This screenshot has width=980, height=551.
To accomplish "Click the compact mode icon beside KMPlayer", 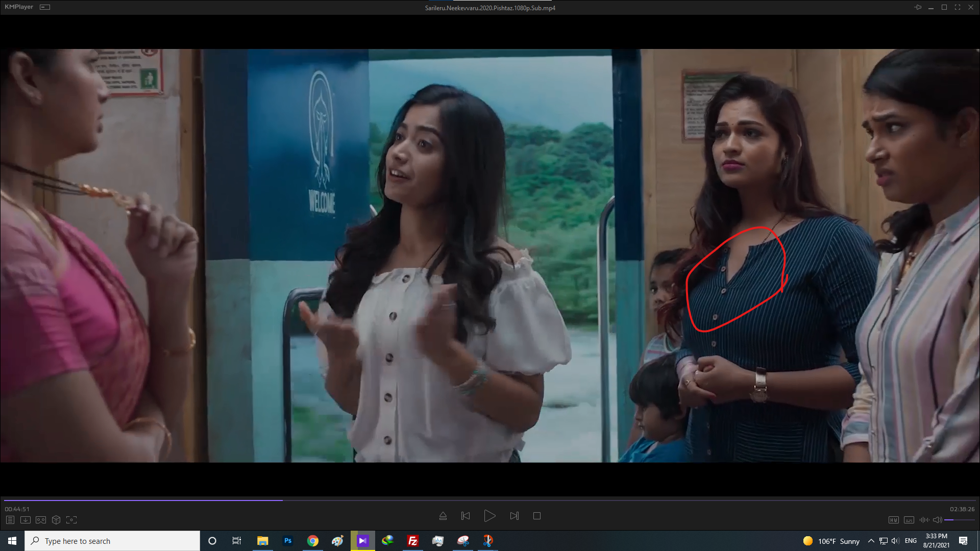I will pyautogui.click(x=45, y=7).
